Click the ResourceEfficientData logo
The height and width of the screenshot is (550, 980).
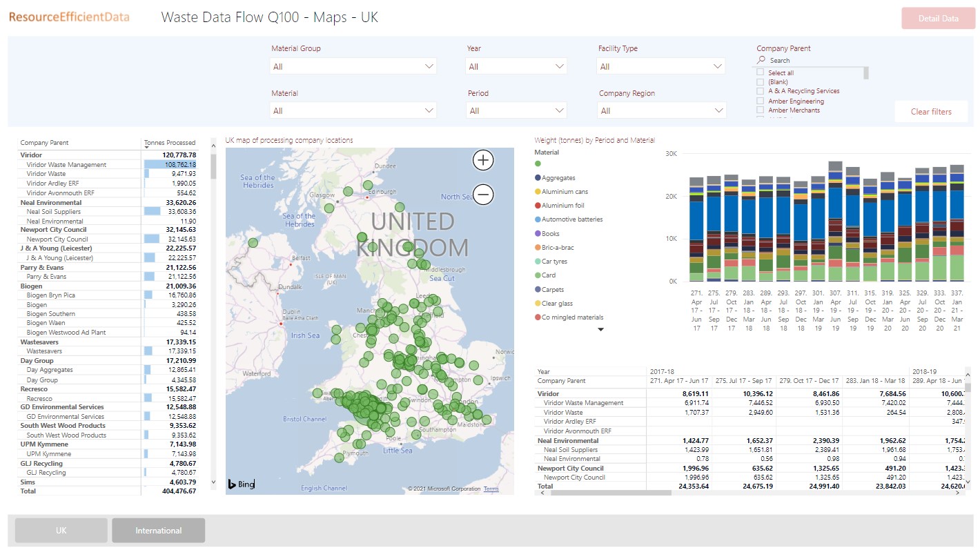pyautogui.click(x=69, y=17)
